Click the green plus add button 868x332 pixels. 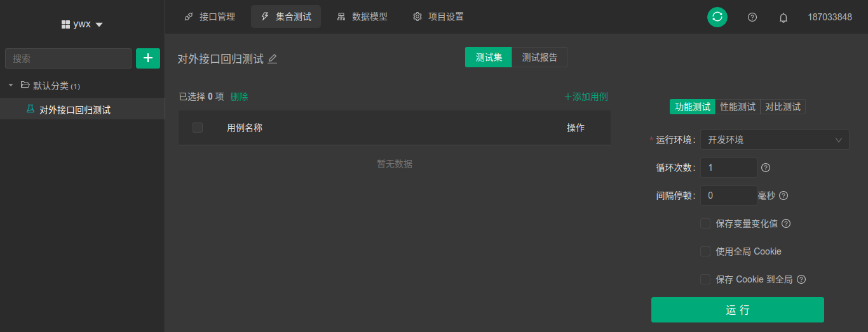[x=148, y=58]
